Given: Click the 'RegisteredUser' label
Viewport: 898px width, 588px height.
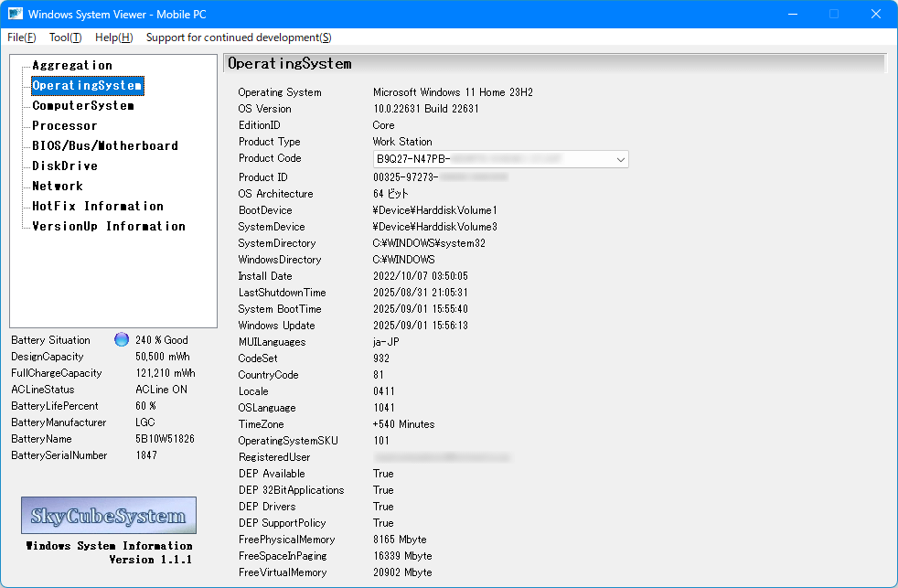Looking at the screenshot, I should click(x=274, y=457).
